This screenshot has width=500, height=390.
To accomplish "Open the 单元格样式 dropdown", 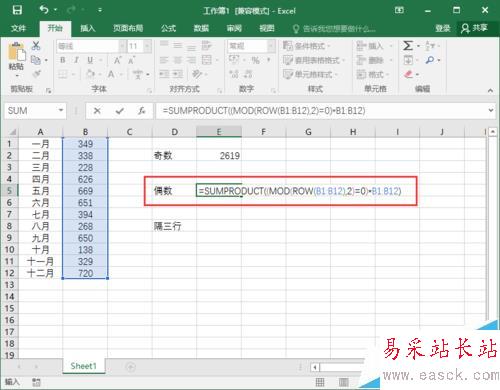I will click(x=310, y=74).
